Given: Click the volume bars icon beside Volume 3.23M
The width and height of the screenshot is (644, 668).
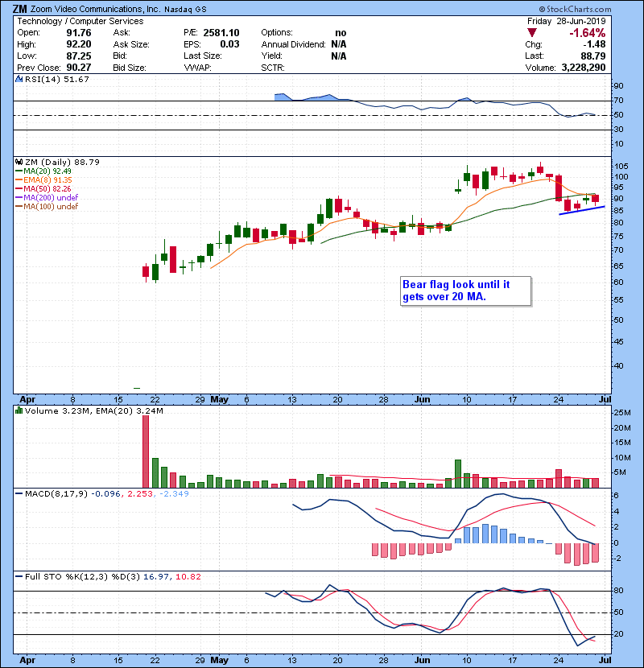Looking at the screenshot, I should point(19,410).
